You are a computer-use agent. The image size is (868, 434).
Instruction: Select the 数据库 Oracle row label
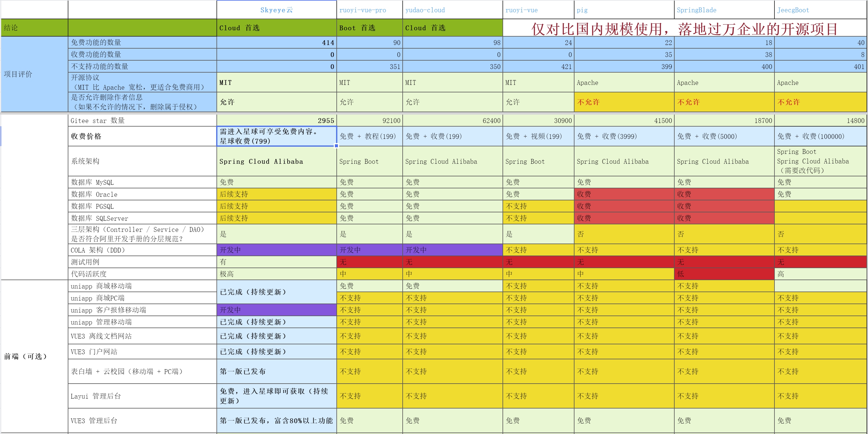(142, 194)
